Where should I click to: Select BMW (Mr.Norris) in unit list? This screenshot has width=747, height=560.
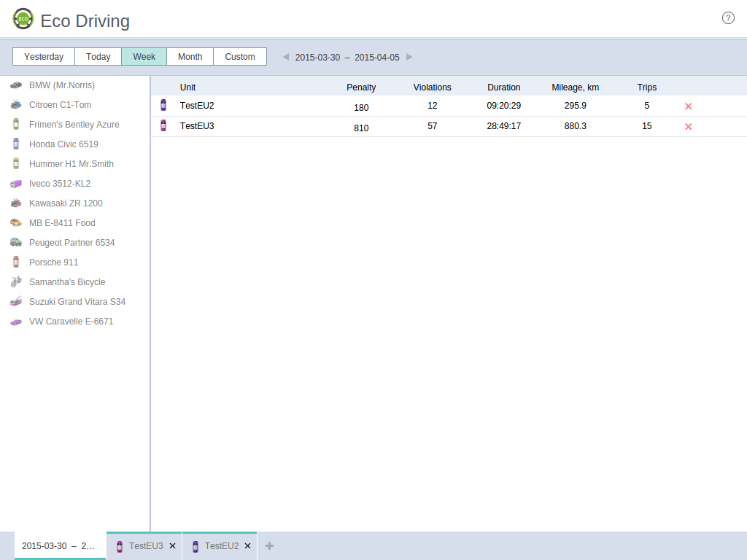pyautogui.click(x=62, y=85)
